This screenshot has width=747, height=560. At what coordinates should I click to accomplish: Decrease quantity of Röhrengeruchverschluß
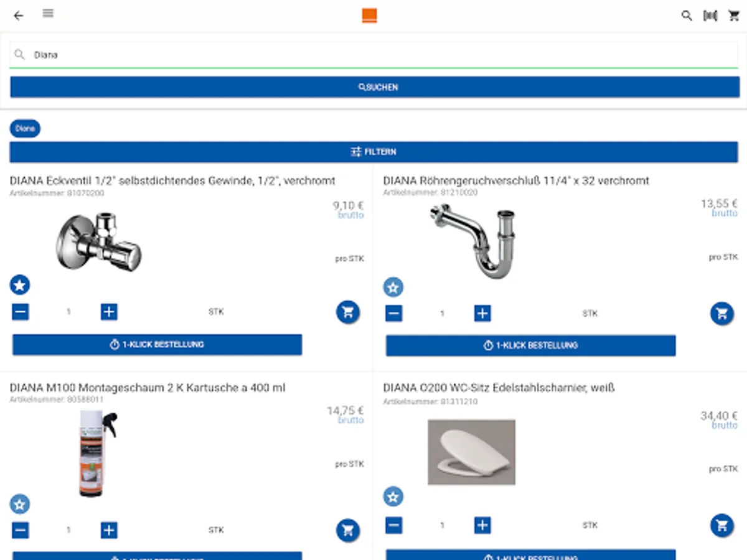click(x=393, y=314)
